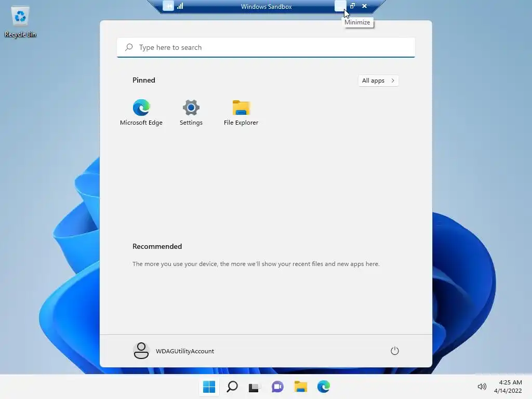532x399 pixels.
Task: Open Microsoft Edge from pinned apps
Action: click(x=141, y=113)
